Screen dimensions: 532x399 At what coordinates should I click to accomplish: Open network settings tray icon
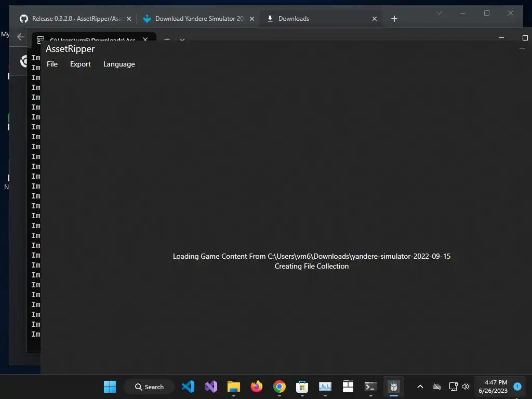(453, 387)
